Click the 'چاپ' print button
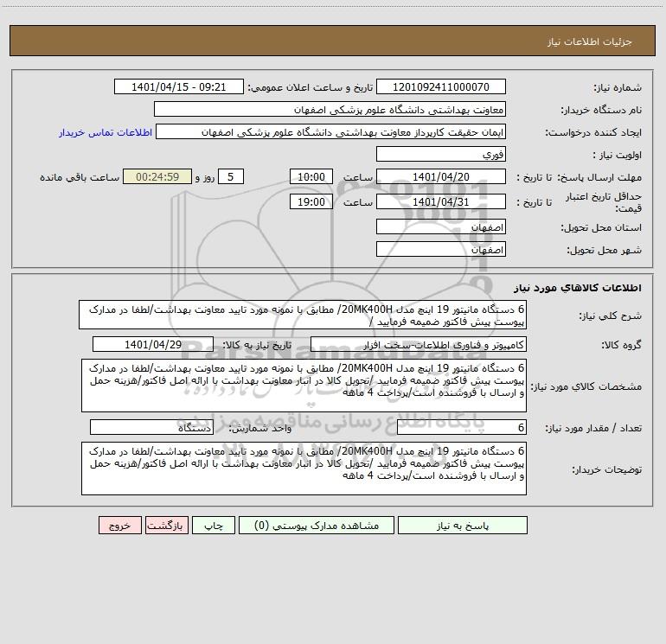The height and width of the screenshot is (644, 666). [214, 526]
